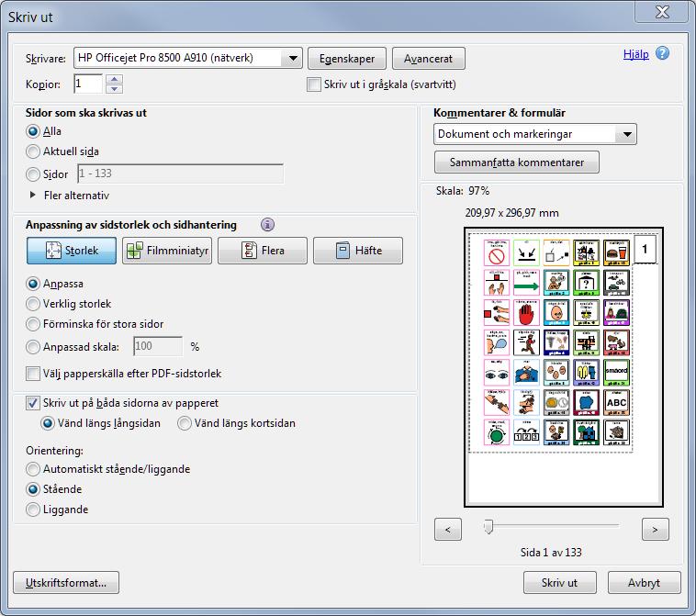Click the Skriv ut print button

[x=560, y=583]
